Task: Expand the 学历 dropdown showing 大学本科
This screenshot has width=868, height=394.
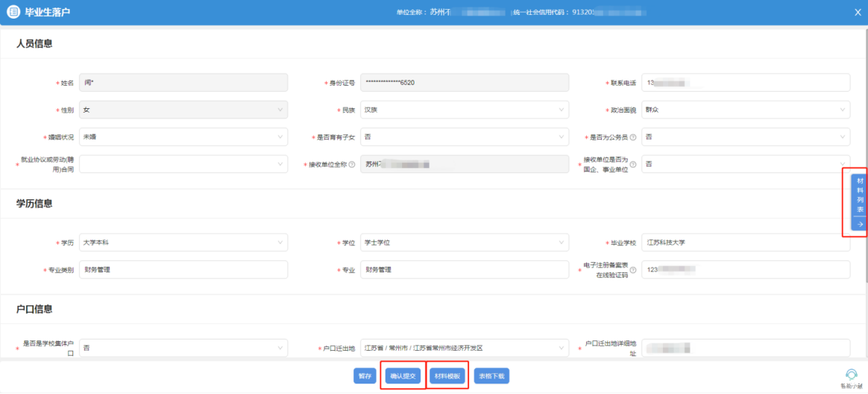Action: coord(183,243)
